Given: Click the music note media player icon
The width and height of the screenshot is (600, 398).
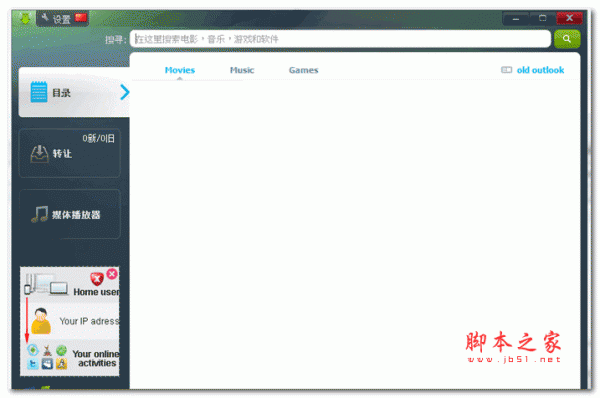Looking at the screenshot, I should (39, 214).
